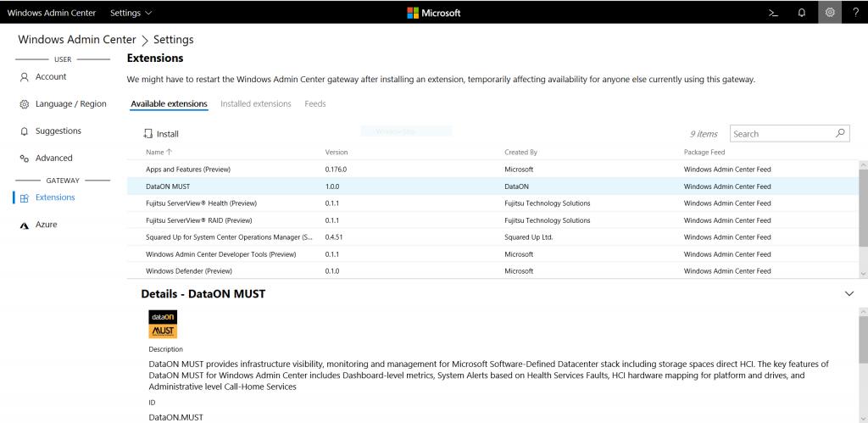This screenshot has width=868, height=423.
Task: Sort by Package Feed column header
Action: click(704, 153)
